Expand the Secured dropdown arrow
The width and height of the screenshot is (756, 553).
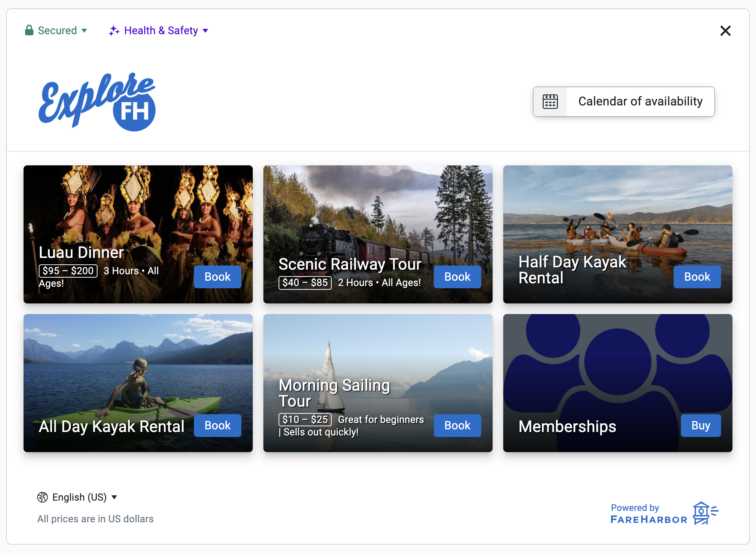pos(84,31)
